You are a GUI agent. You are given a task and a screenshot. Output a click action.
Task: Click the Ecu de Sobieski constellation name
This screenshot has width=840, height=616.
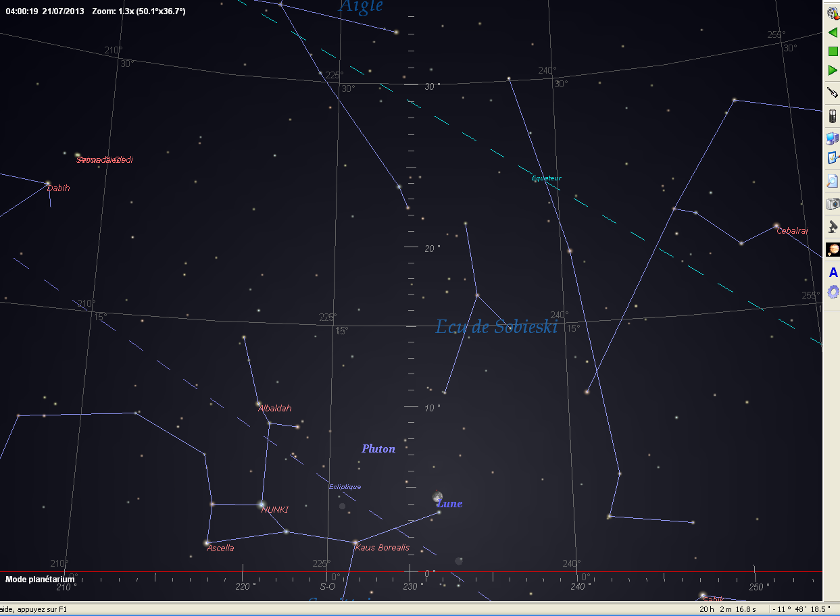[497, 327]
